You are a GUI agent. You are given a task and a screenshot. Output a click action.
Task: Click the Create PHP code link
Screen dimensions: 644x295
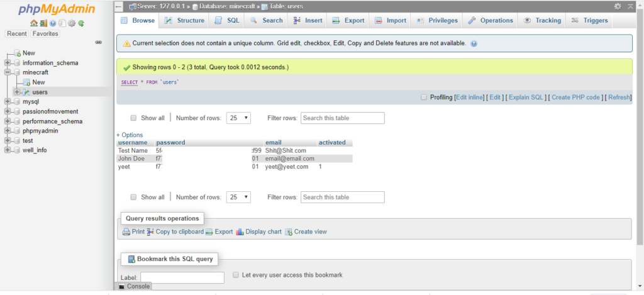(x=575, y=97)
